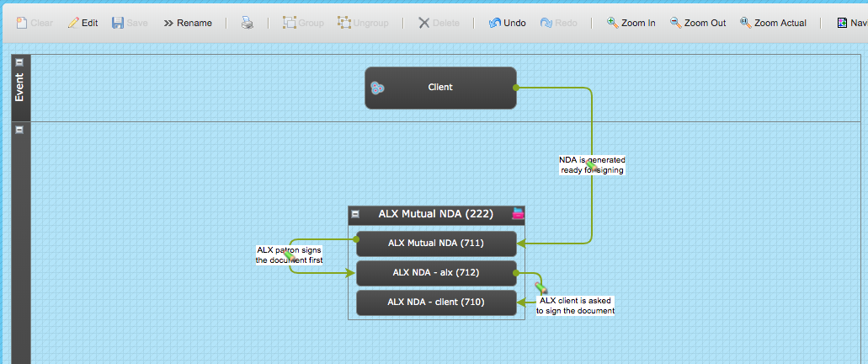Click the Print icon in toolbar
The height and width of the screenshot is (364, 868).
(247, 23)
